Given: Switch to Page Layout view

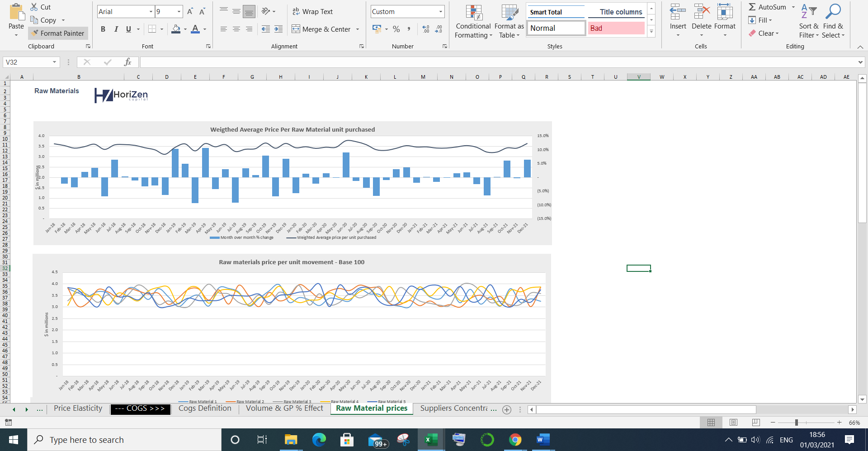Looking at the screenshot, I should (x=733, y=422).
